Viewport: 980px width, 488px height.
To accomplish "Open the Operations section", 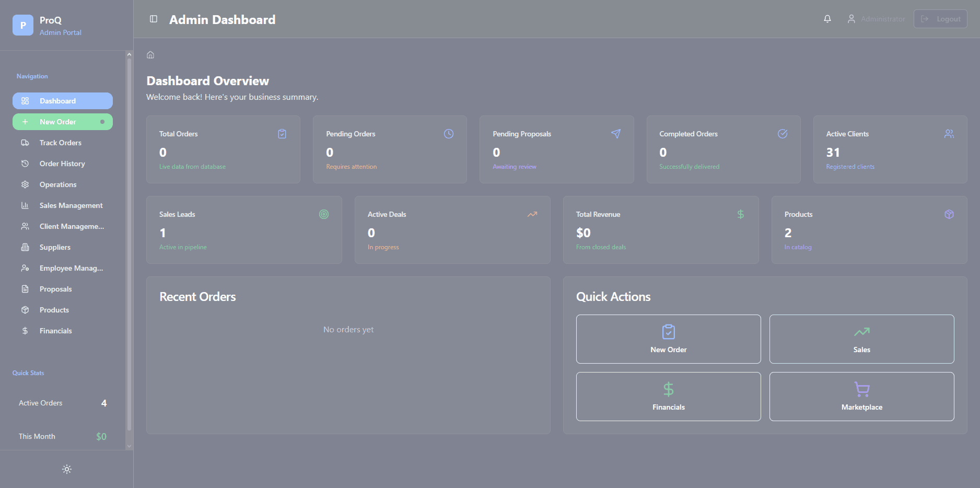I will pos(63,184).
